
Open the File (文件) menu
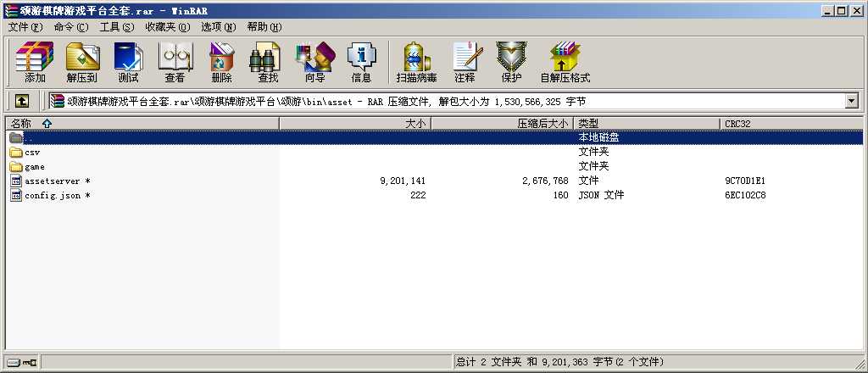click(25, 26)
